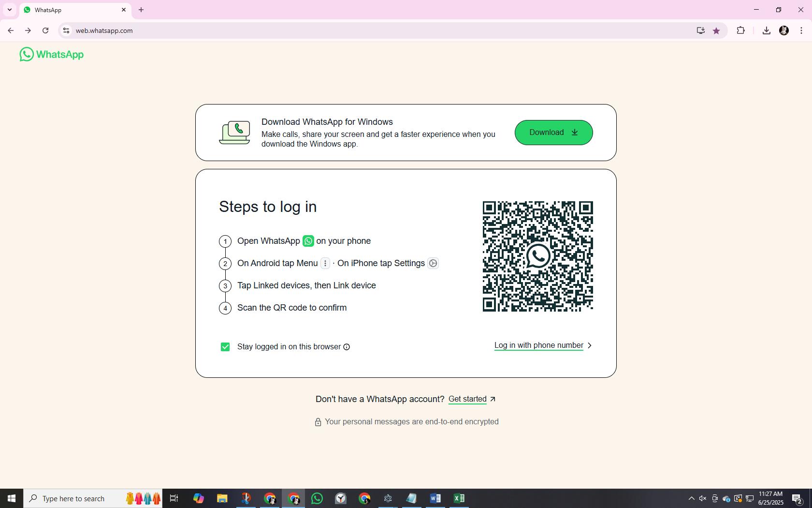Click the 'Steps to log in' heading
Image resolution: width=812 pixels, height=508 pixels.
point(268,207)
